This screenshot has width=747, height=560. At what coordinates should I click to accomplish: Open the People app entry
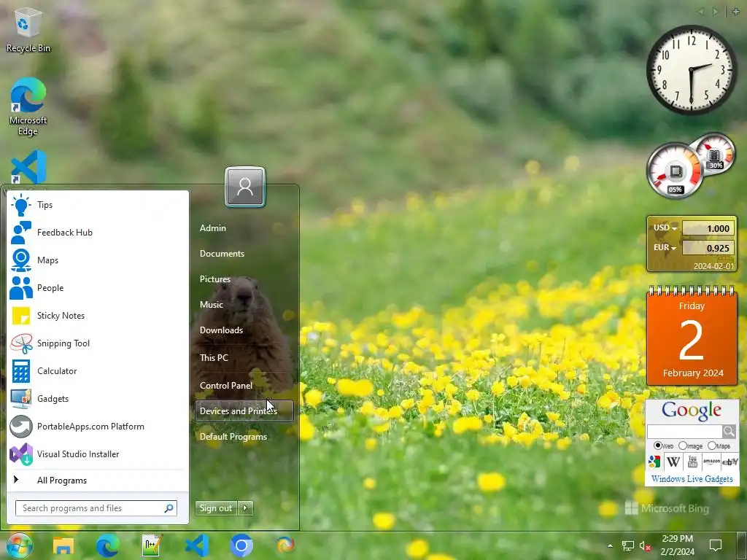[x=98, y=287]
